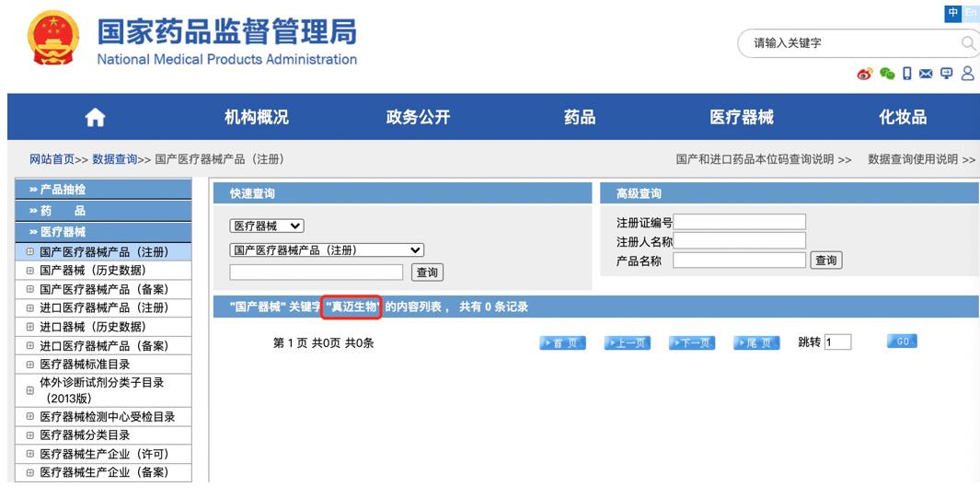Select 药 品 sidebar section
The height and width of the screenshot is (498, 980).
point(103,211)
